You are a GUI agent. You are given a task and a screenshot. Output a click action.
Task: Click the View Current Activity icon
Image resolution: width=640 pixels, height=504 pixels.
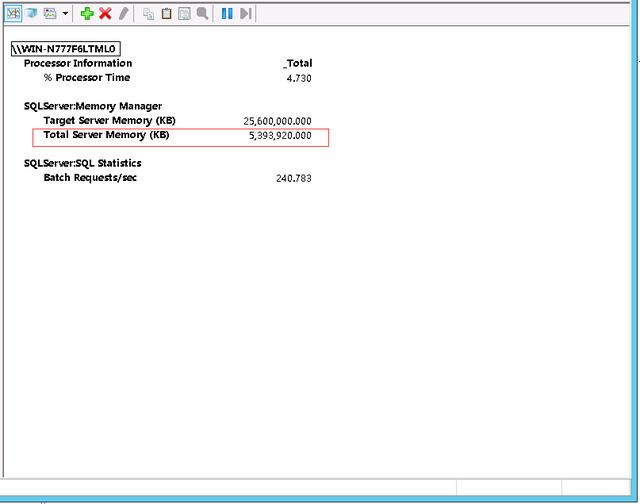(13, 13)
